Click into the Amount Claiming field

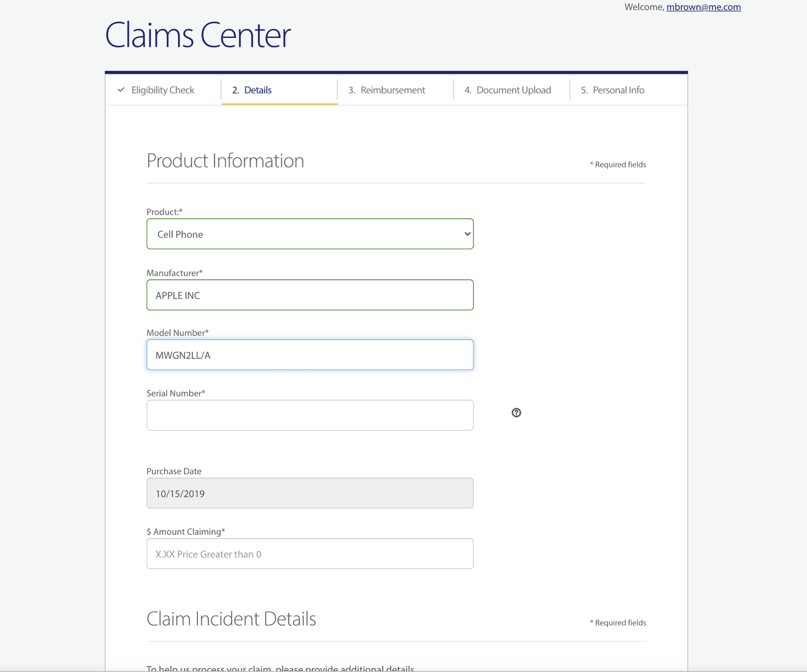[310, 554]
